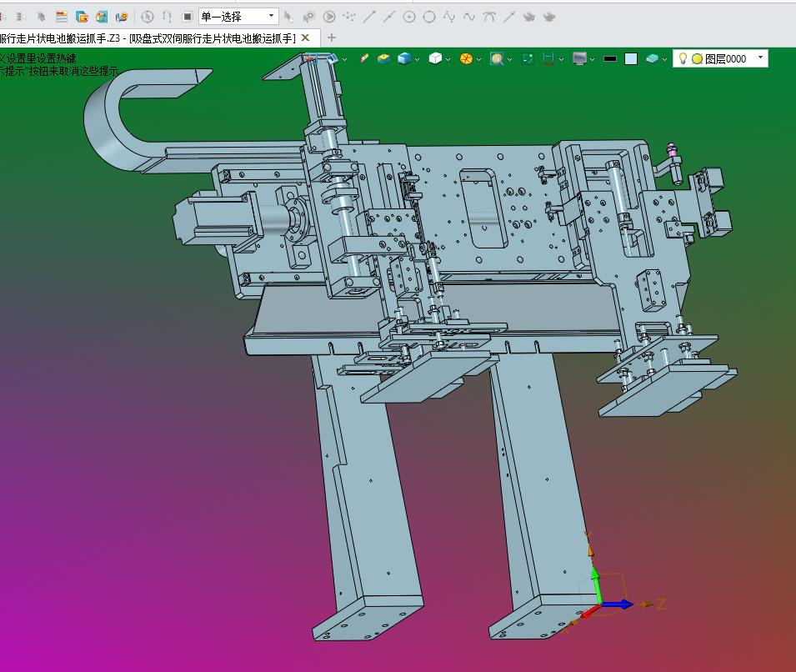Click the teal slab material icon
This screenshot has width=796, height=672.
[652, 59]
